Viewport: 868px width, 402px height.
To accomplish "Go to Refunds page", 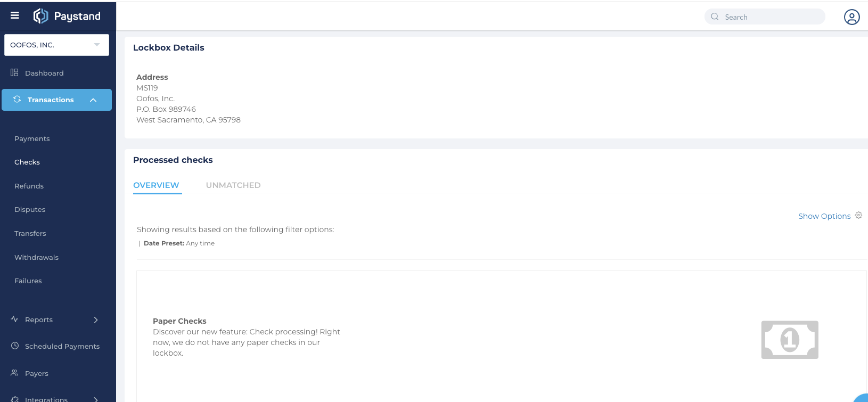I will 29,186.
